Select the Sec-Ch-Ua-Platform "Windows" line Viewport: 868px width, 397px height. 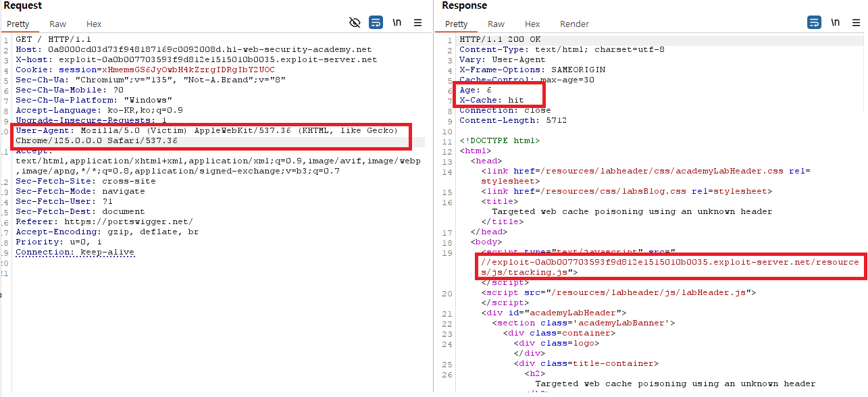pyautogui.click(x=94, y=100)
